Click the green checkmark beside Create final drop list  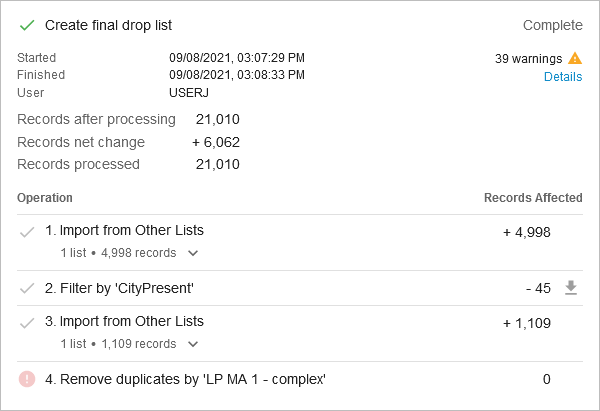(27, 24)
